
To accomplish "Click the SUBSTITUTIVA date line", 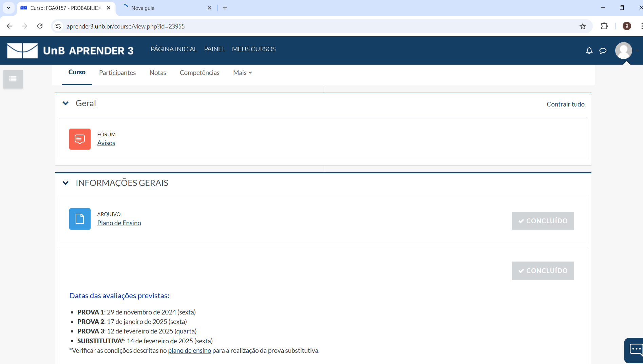I will [145, 341].
